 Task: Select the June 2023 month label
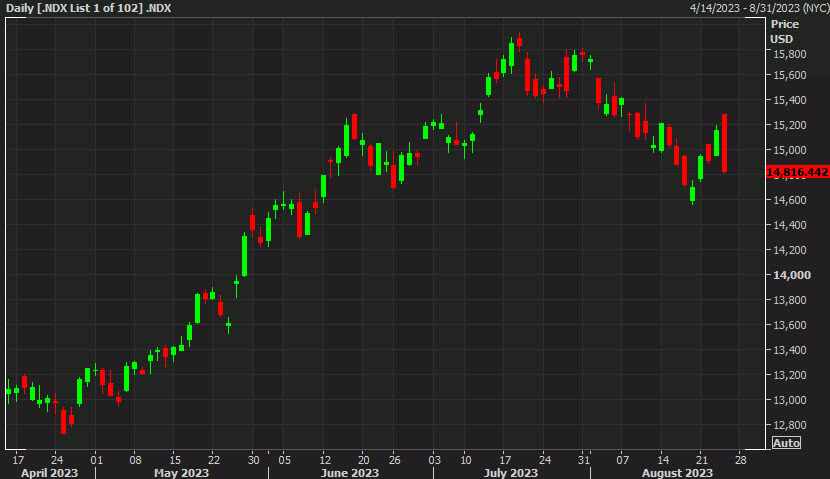[351, 472]
